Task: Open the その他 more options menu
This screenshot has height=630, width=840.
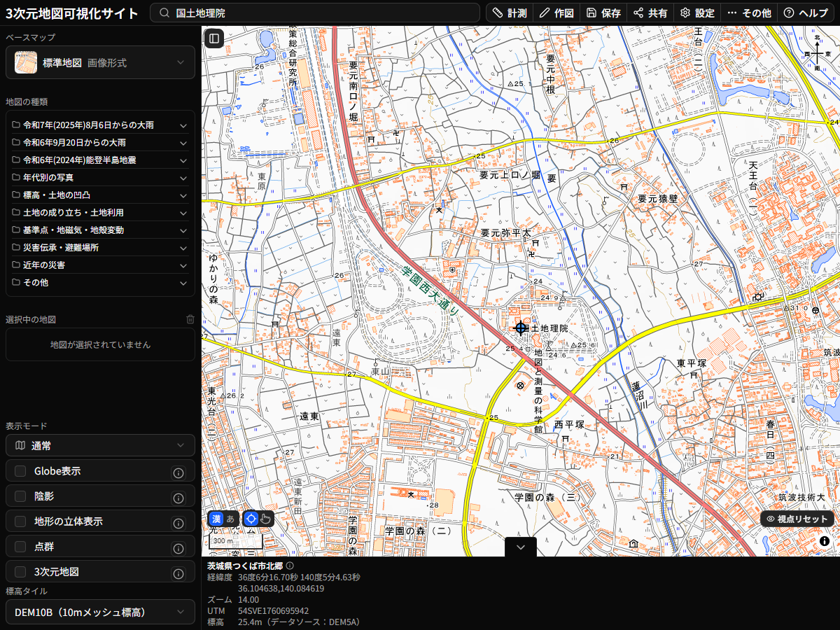Action: [749, 13]
